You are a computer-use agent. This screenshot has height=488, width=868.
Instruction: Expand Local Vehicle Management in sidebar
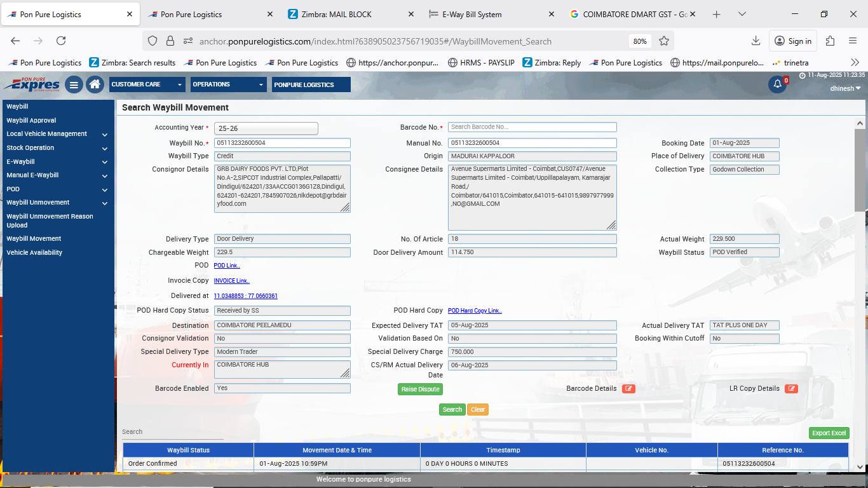click(57, 134)
